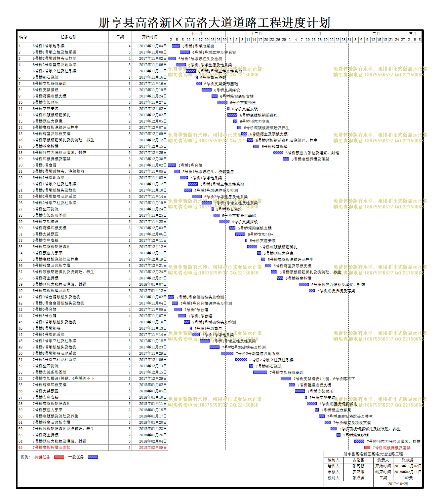Select the 编号 column header
The height and width of the screenshot is (504, 439).
coord(23,37)
